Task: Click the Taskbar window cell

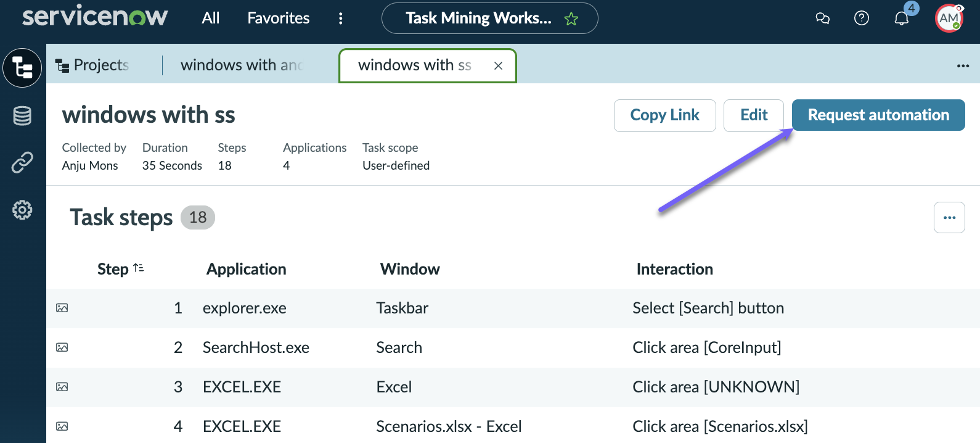Action: point(402,308)
